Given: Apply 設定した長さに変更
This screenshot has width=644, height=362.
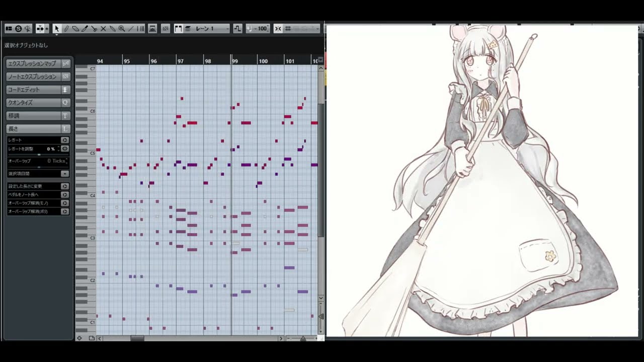Looking at the screenshot, I should [64, 186].
